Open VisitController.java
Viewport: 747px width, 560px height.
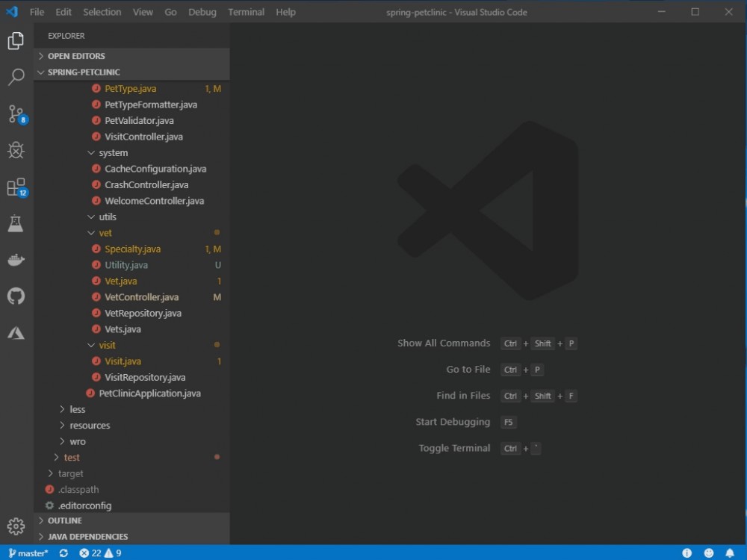point(132,137)
